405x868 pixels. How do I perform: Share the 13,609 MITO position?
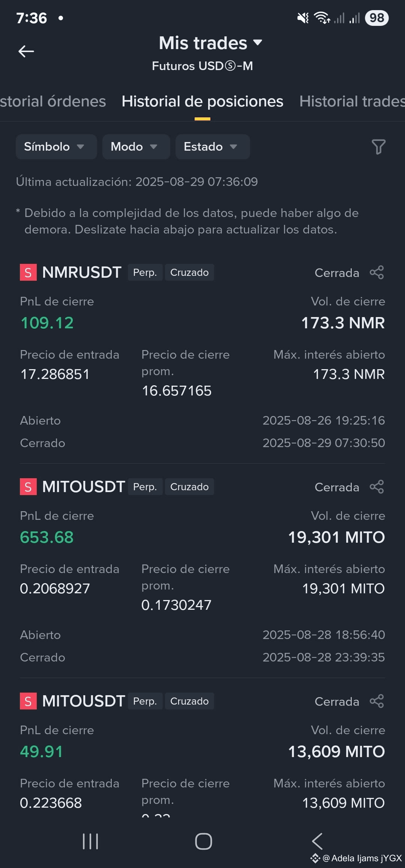pyautogui.click(x=377, y=701)
